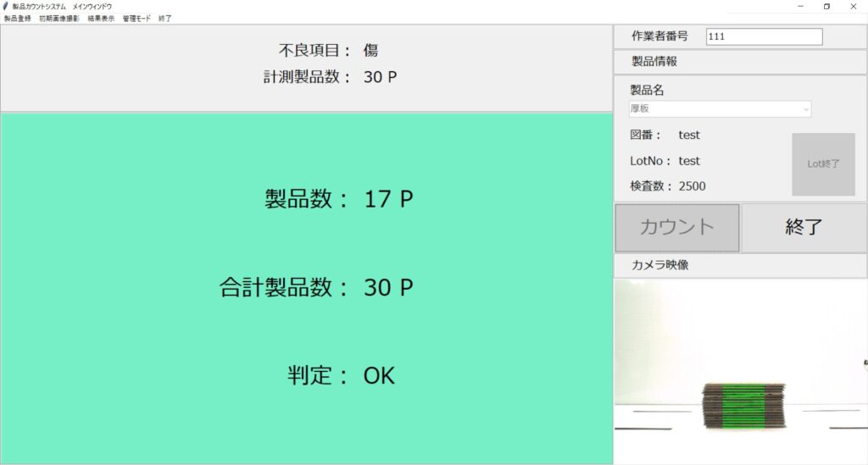The height and width of the screenshot is (465, 868).
Task: Click 終了 in the menu bar
Action: click(164, 18)
